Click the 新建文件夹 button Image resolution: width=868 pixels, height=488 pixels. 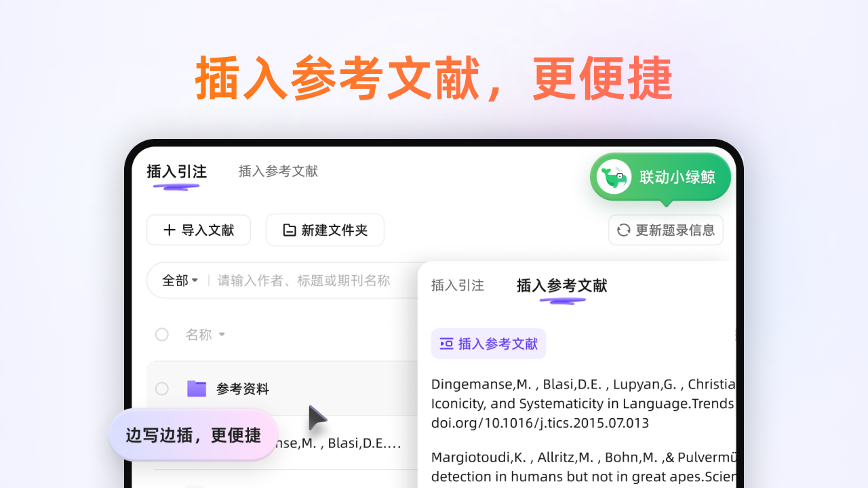pos(324,230)
